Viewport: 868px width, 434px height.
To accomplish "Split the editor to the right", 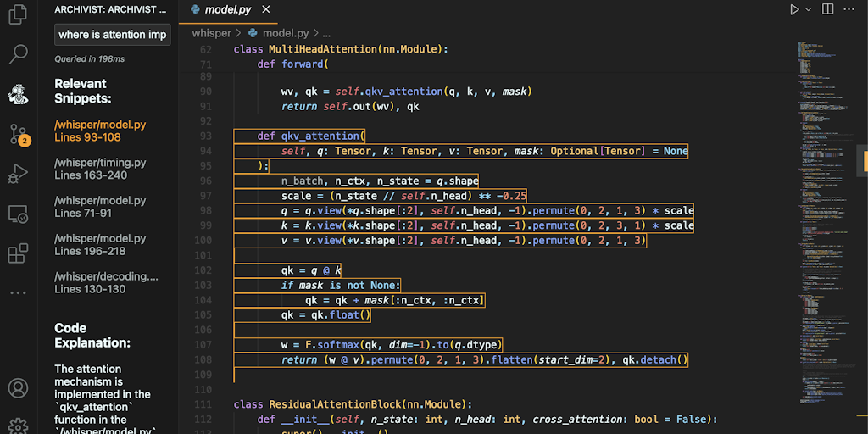I will (x=827, y=9).
